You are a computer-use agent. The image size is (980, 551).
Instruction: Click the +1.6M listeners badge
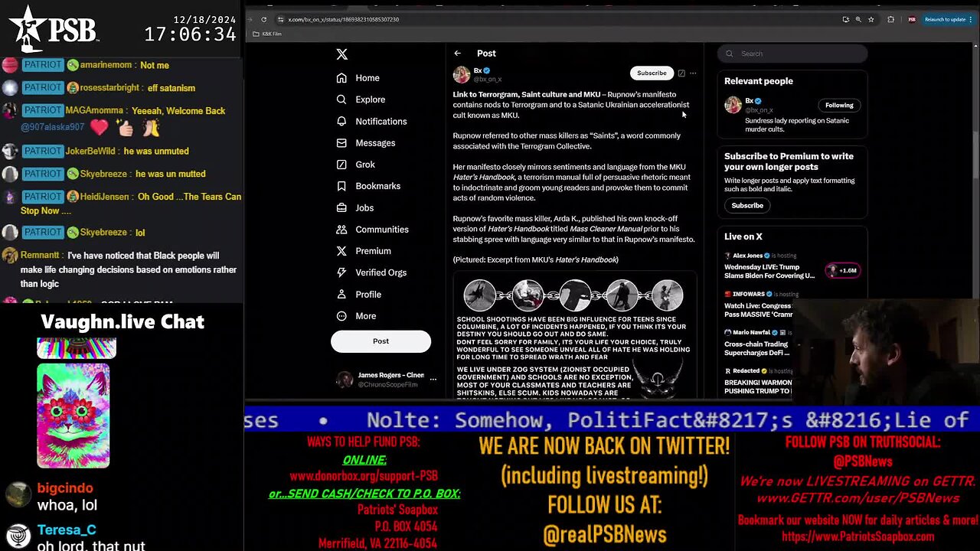(x=841, y=270)
